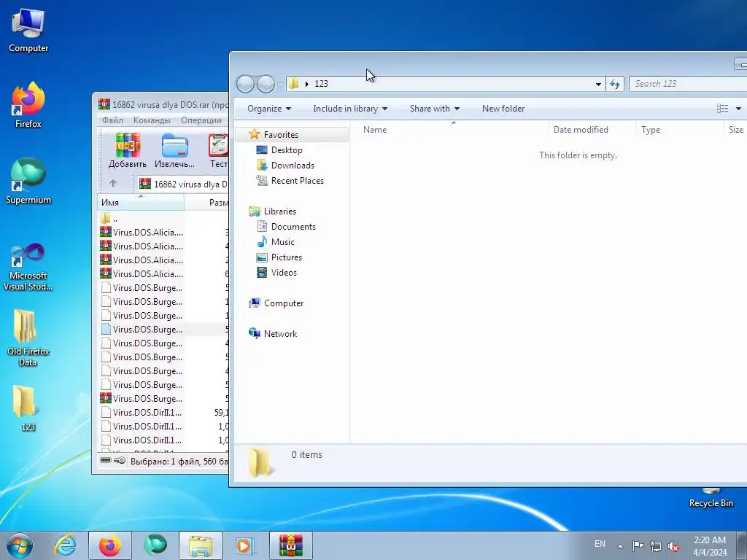
Task: Open Recent Places in the navigation pane
Action: tap(298, 181)
